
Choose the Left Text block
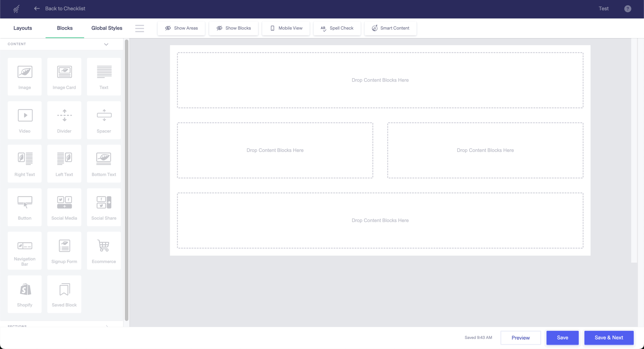64,164
